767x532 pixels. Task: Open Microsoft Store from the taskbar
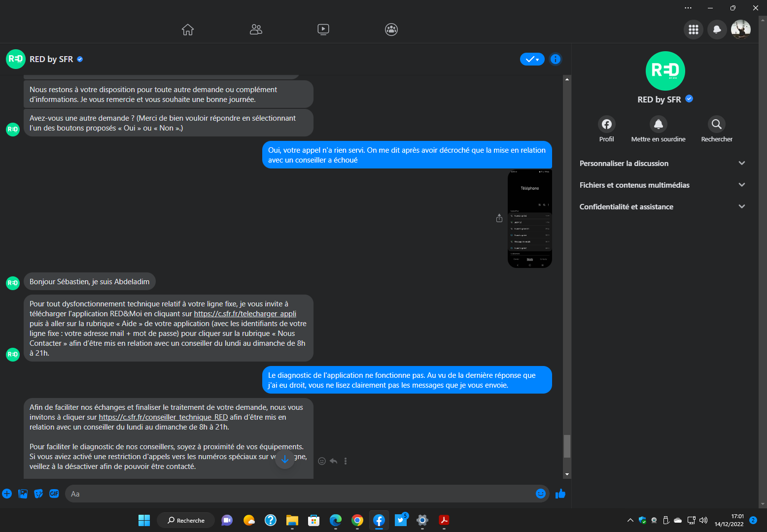[314, 520]
